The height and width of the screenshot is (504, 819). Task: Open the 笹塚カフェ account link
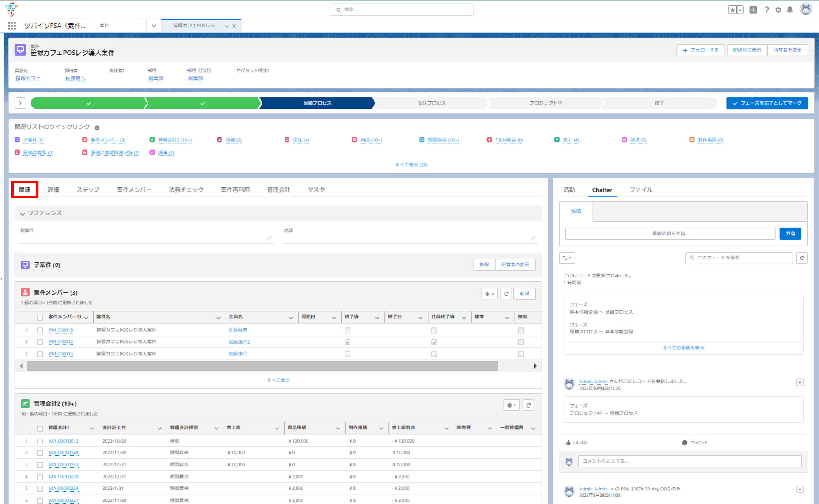coord(28,79)
